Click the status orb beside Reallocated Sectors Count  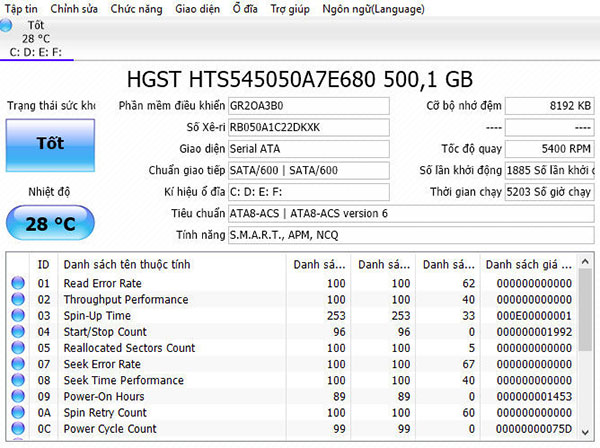(17, 348)
